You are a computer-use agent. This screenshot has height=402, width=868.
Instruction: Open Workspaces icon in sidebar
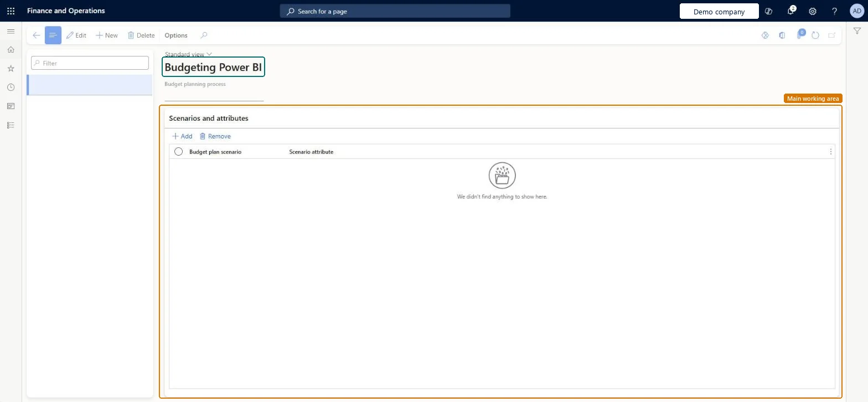point(11,106)
